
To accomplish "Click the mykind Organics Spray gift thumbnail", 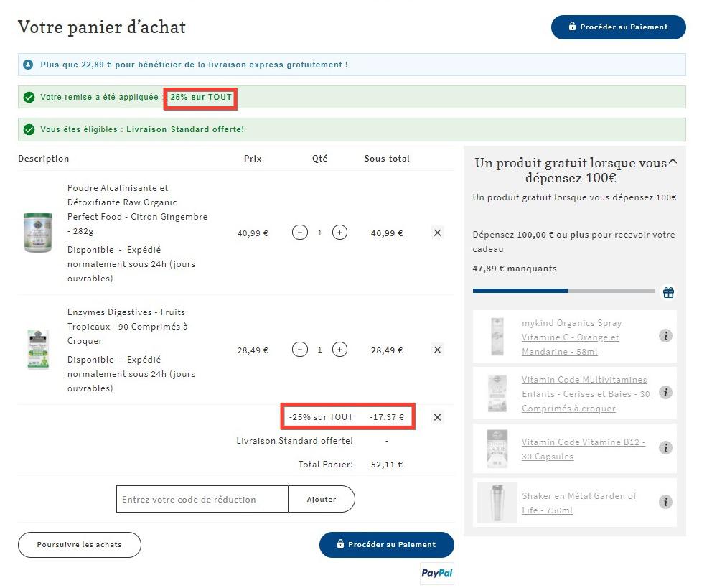I will tap(497, 336).
